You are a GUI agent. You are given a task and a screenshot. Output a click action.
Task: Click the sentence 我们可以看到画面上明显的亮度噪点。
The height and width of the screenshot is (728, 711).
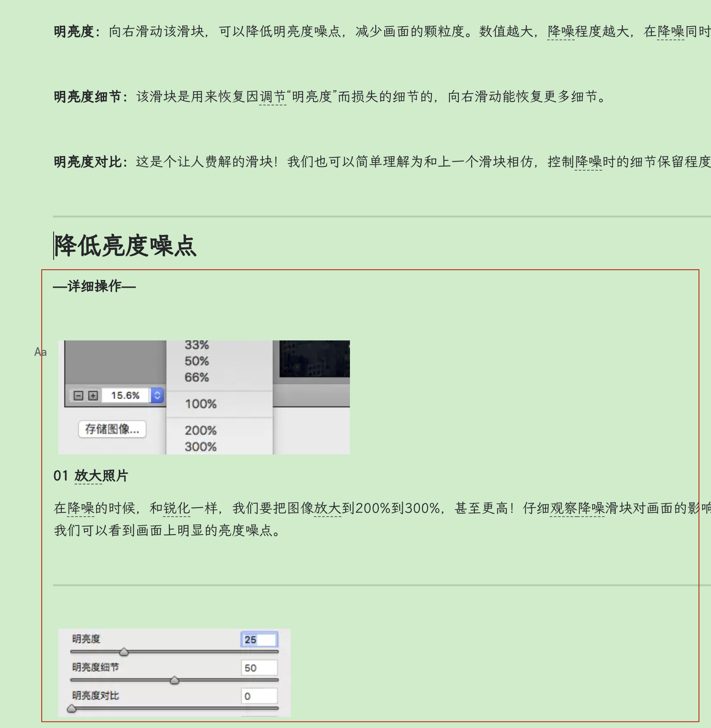pyautogui.click(x=167, y=530)
